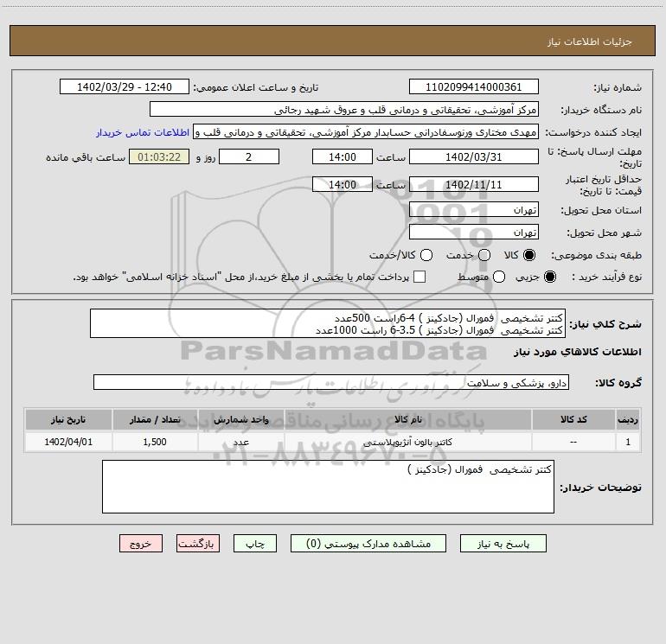Viewport: 666px width, 644px height.
Task: Click the item name کاتتر بالون آنژیوپلاستی
Action: [407, 442]
